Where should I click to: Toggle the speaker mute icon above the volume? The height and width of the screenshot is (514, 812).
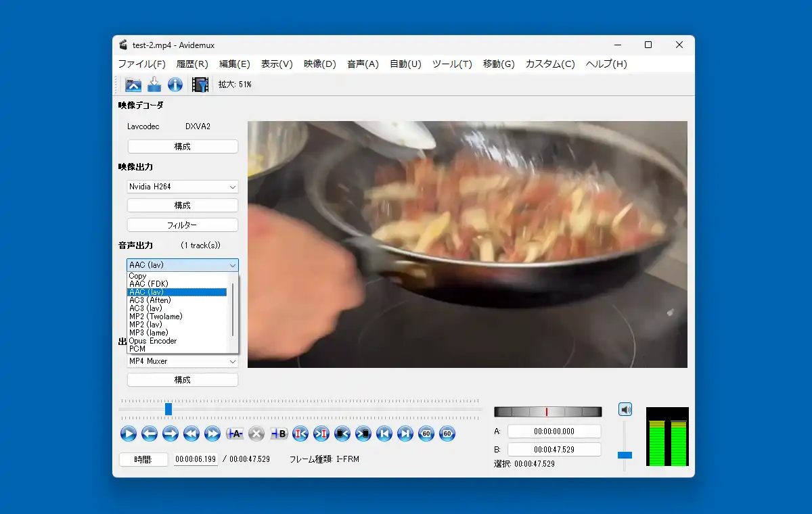(625, 409)
